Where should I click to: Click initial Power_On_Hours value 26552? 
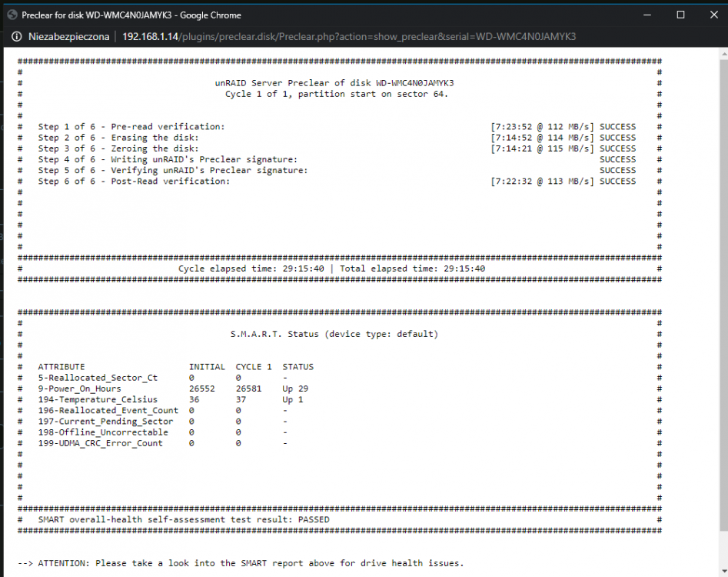(202, 389)
